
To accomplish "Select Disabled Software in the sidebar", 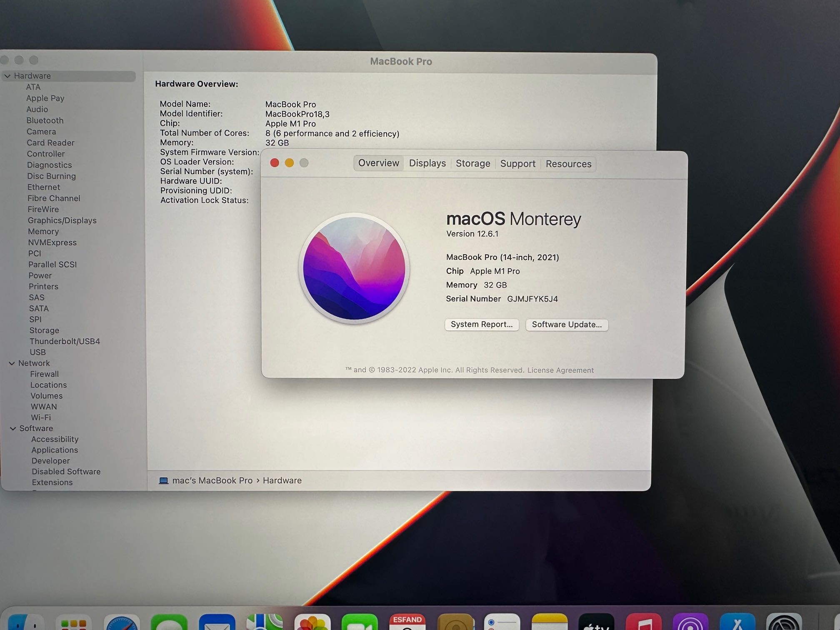I will [x=66, y=472].
